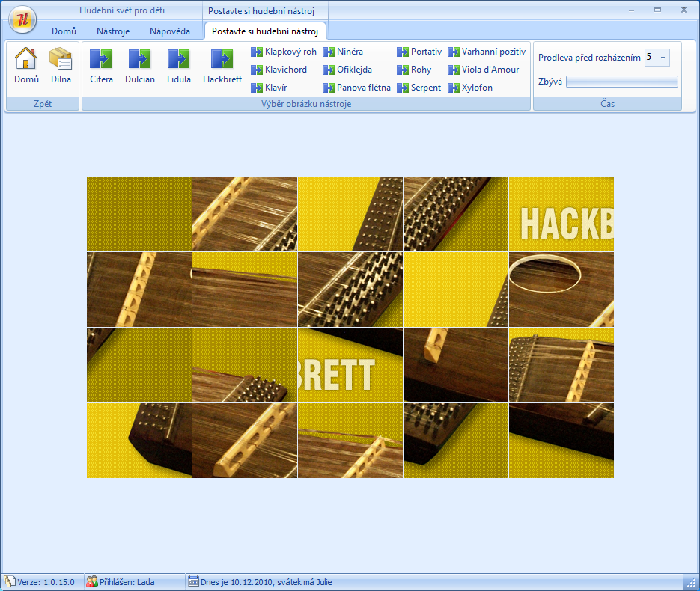This screenshot has width=700, height=591.
Task: Click the plain dark yellow top-left tile
Action: coord(139,214)
